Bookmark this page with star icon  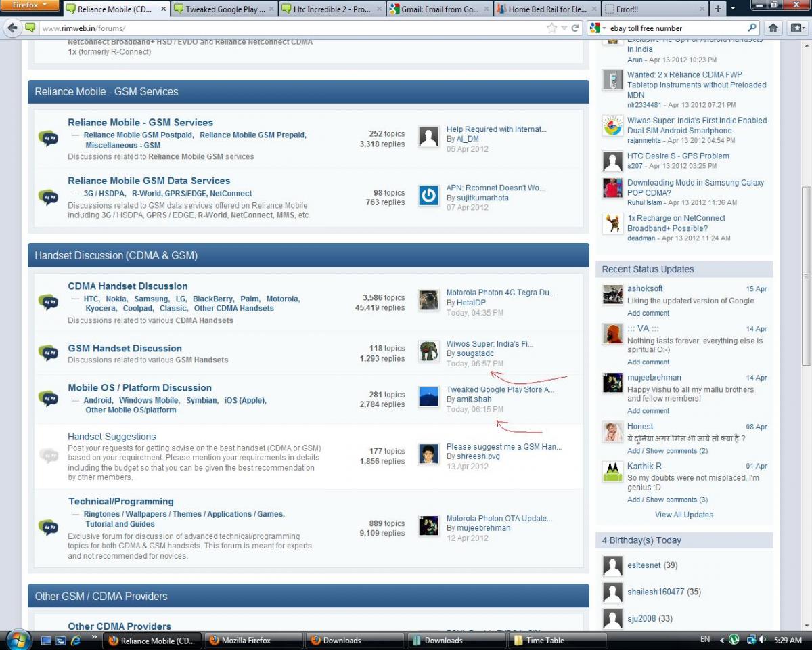[552, 28]
